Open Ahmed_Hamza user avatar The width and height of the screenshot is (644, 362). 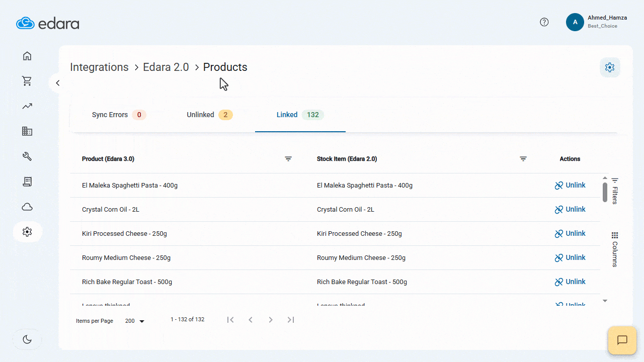point(575,22)
